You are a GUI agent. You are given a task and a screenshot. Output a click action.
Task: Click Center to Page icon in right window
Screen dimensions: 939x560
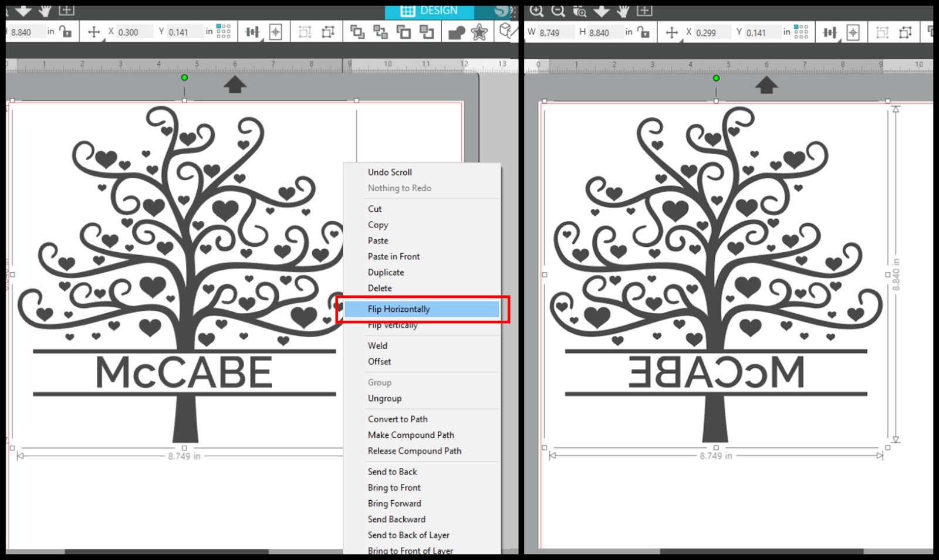[853, 32]
